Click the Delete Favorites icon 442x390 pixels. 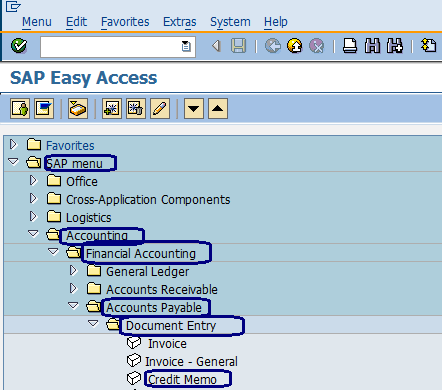click(x=136, y=108)
